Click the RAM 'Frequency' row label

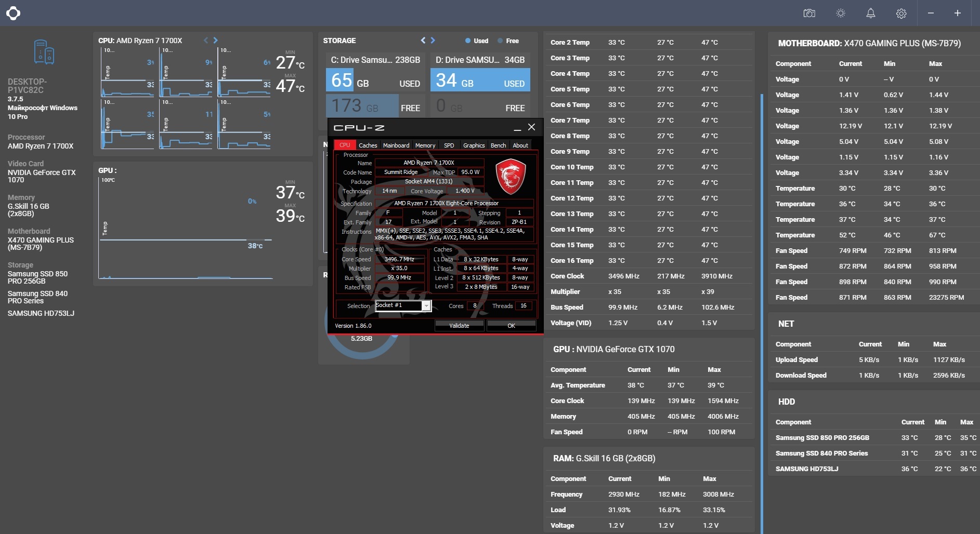566,495
